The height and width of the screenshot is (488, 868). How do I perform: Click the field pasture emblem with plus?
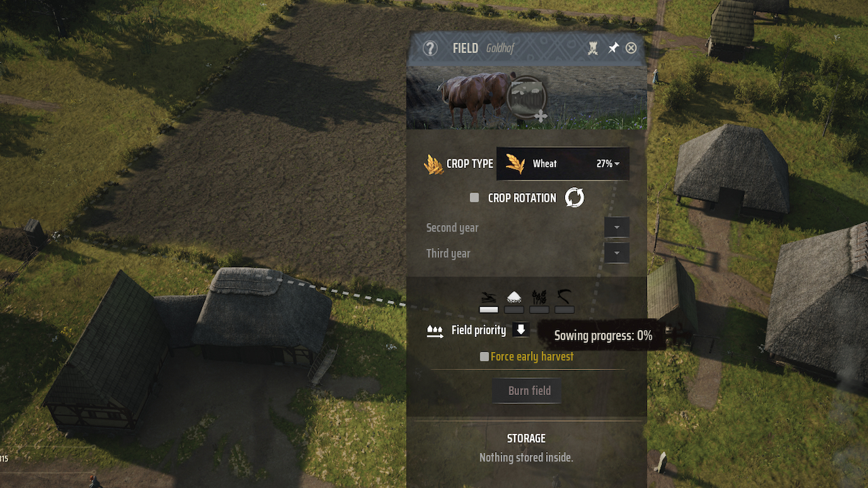528,99
